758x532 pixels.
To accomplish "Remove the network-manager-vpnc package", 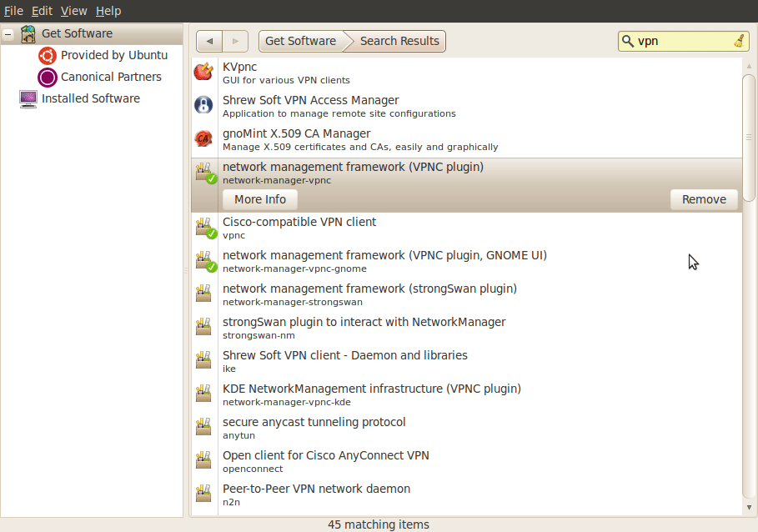I will [704, 199].
